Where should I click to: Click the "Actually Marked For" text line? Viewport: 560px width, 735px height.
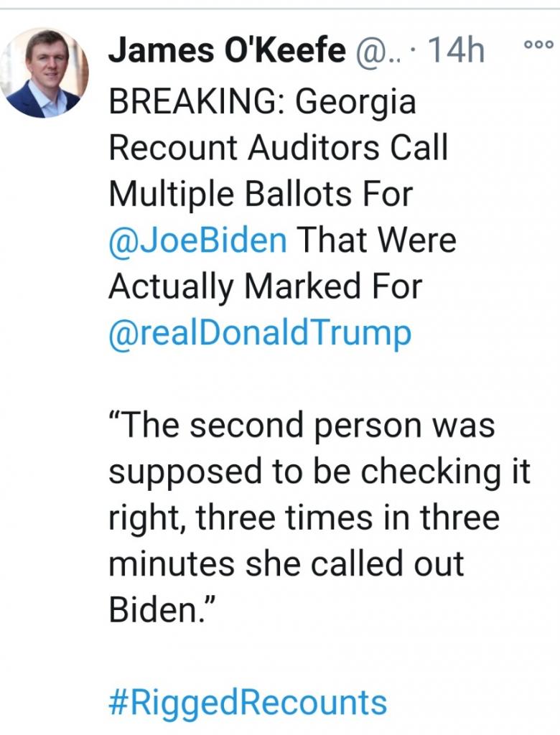[265, 287]
